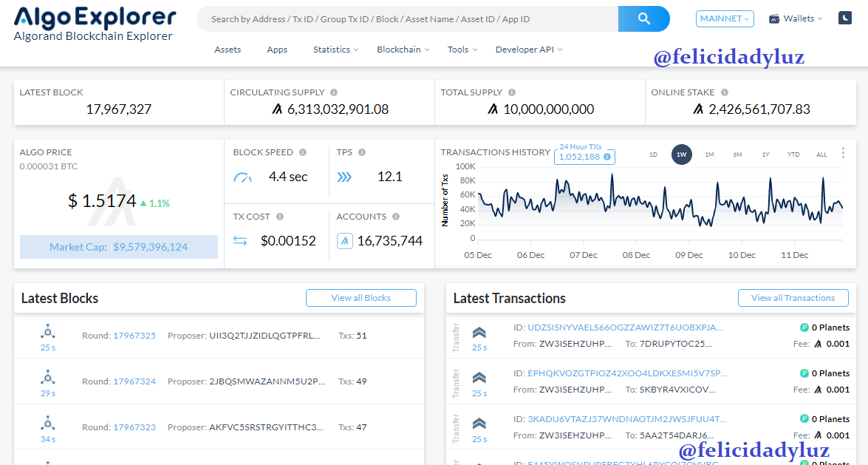
Task: Click 24 Hour TXs info icon
Action: 607,157
